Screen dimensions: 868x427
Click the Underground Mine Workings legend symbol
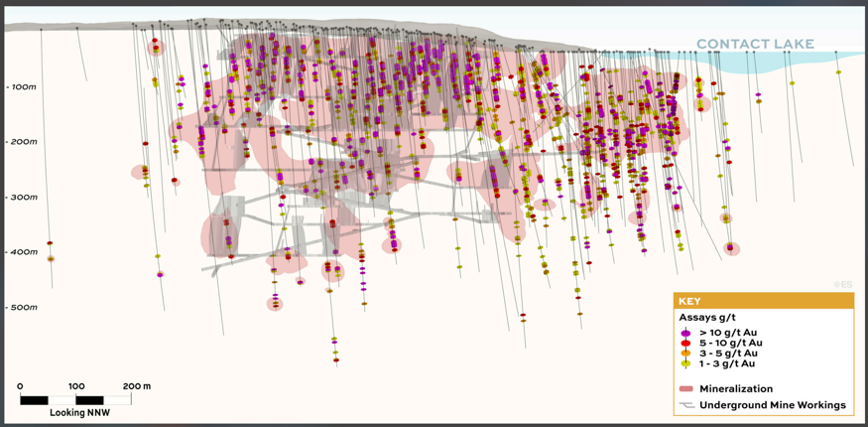click(686, 405)
